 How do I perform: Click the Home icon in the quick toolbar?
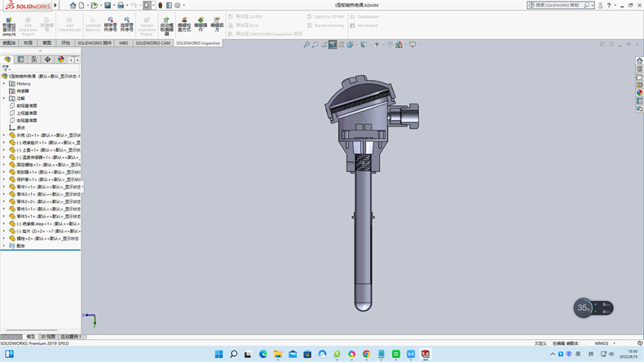pyautogui.click(x=73, y=5)
